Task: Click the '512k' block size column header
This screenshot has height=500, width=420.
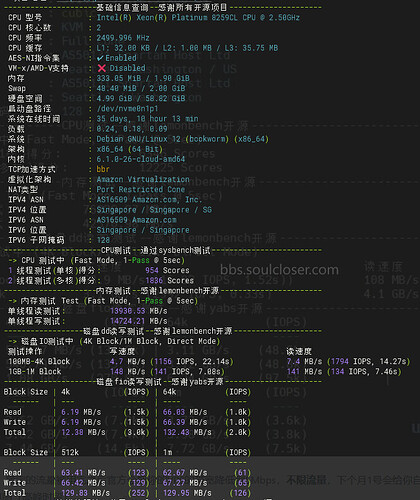Action: click(70, 452)
